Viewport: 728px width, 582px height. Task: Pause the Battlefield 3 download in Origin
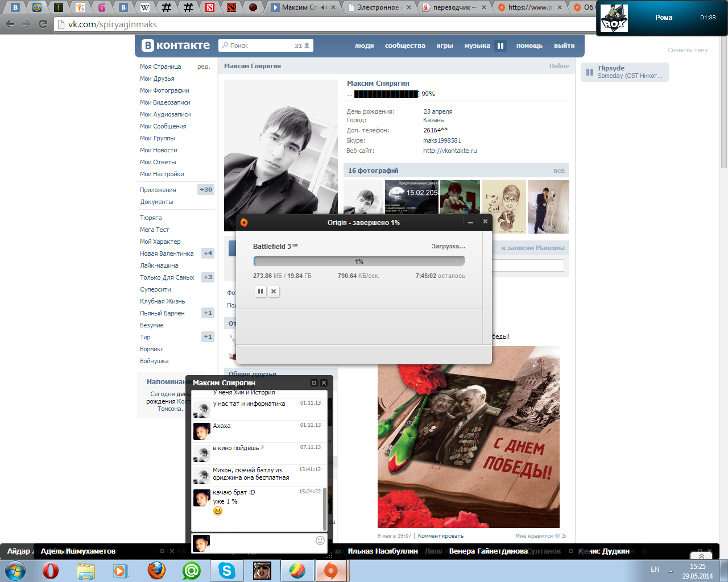pyautogui.click(x=260, y=292)
